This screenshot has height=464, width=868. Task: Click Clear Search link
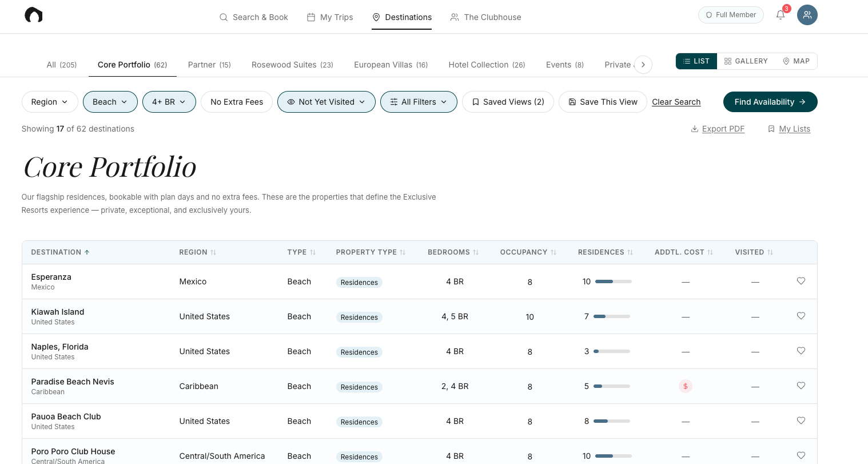[676, 102]
